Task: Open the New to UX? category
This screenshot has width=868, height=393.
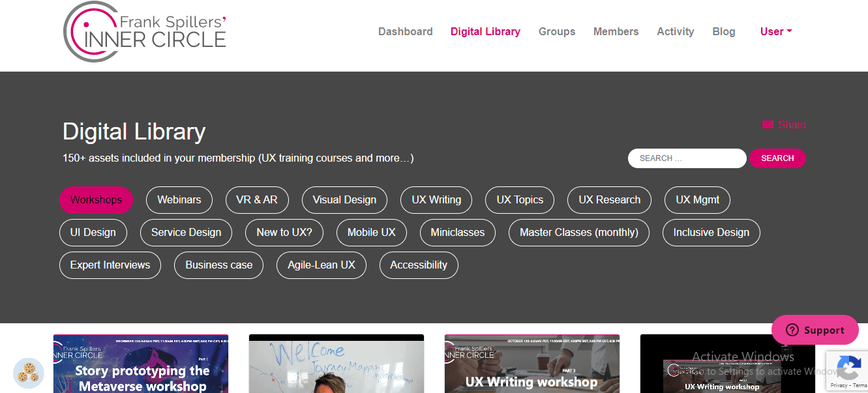Action: point(284,233)
